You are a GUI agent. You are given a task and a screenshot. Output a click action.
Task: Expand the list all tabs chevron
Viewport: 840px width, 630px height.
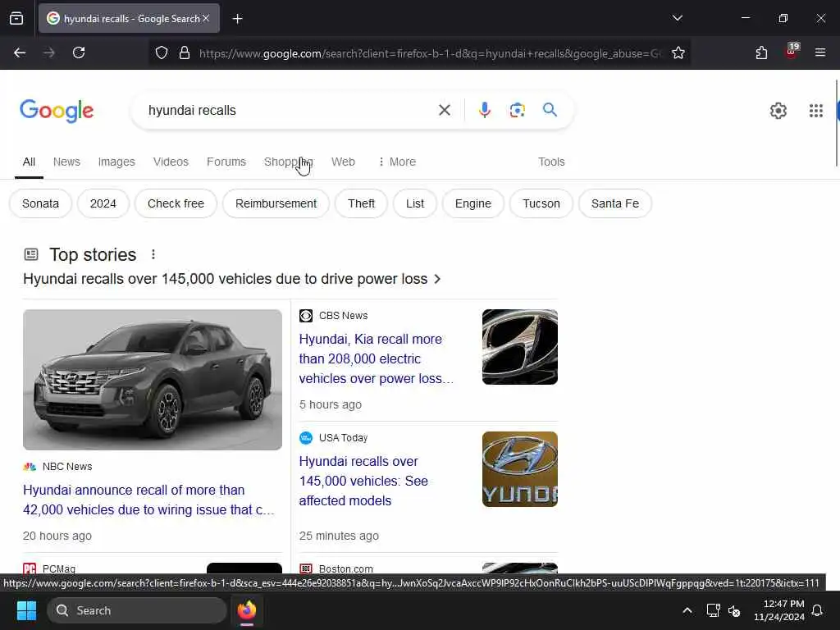677,18
